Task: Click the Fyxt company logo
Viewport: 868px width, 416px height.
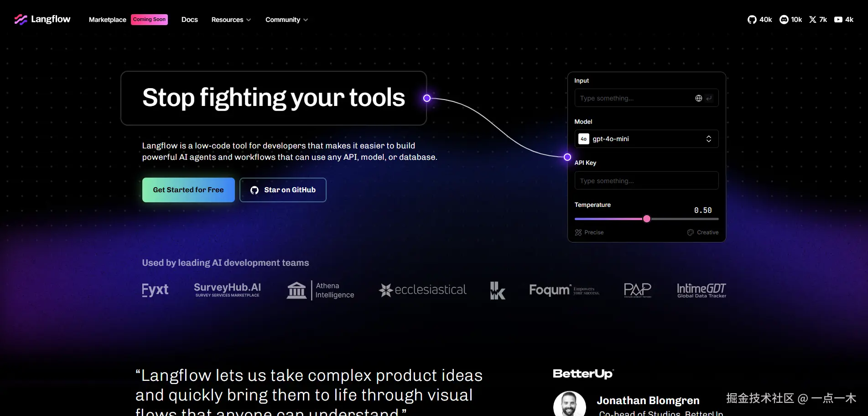Action: click(x=155, y=290)
